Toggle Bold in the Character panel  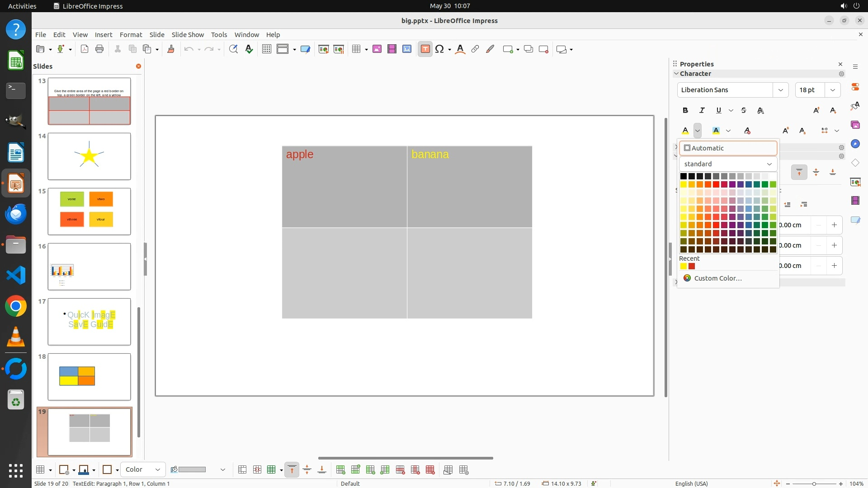[x=685, y=110]
